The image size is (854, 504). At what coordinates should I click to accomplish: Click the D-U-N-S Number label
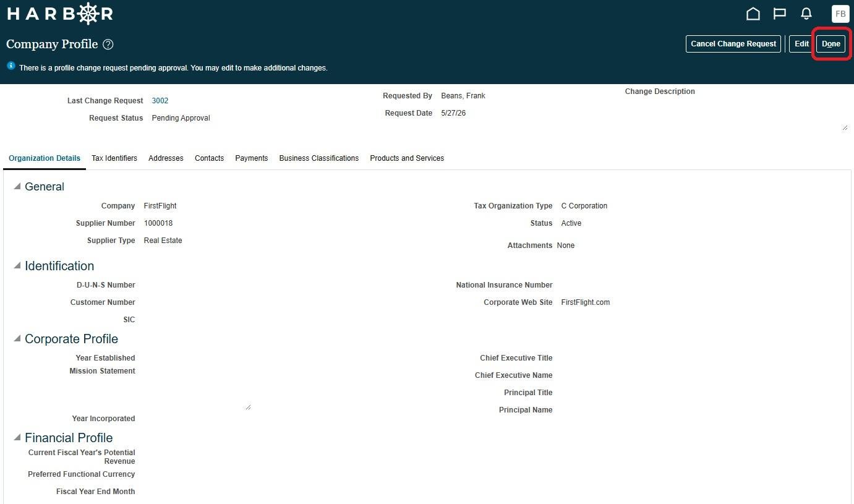click(x=106, y=285)
